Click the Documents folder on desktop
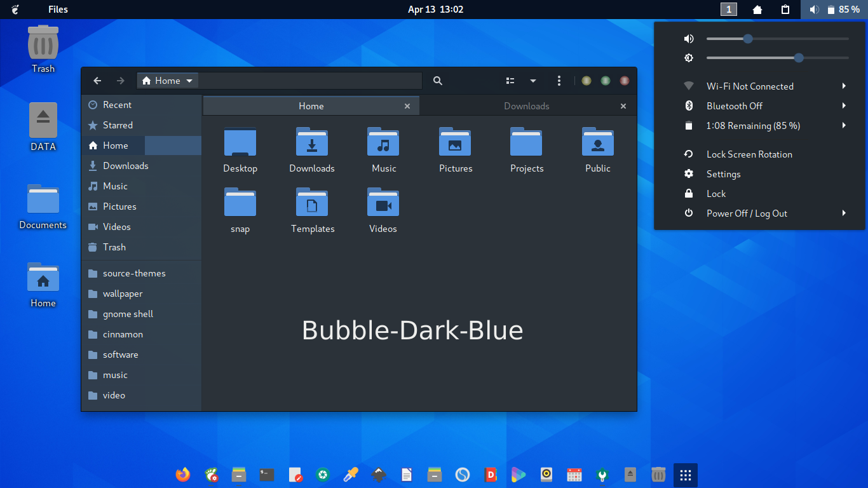The image size is (868, 488). click(x=43, y=199)
